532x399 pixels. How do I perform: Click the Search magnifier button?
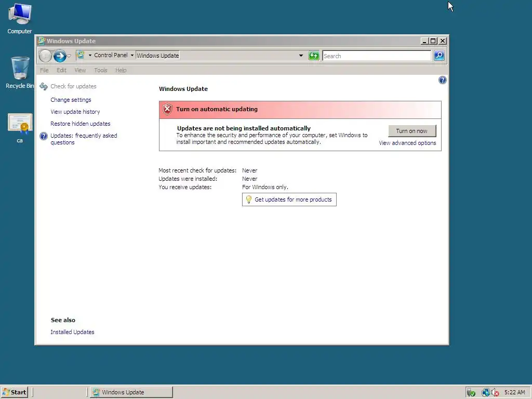coord(439,56)
